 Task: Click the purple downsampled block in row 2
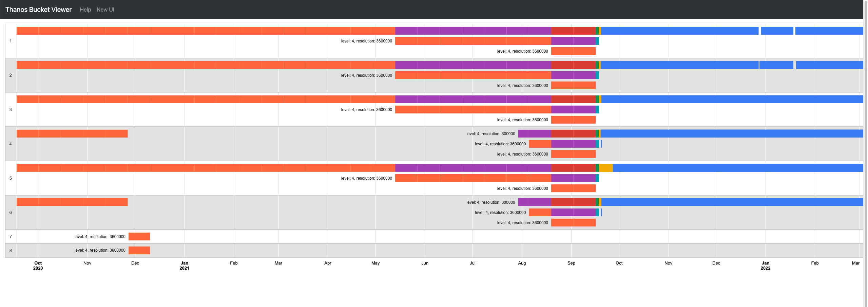(471, 65)
